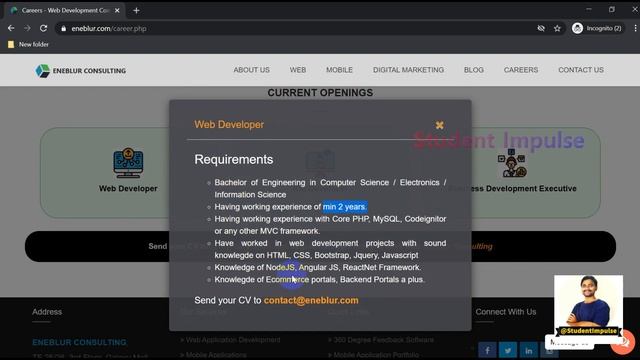Viewport: 640px width, 360px height.
Task: Click the LinkedIn icon in the footer
Action: pos(529,350)
